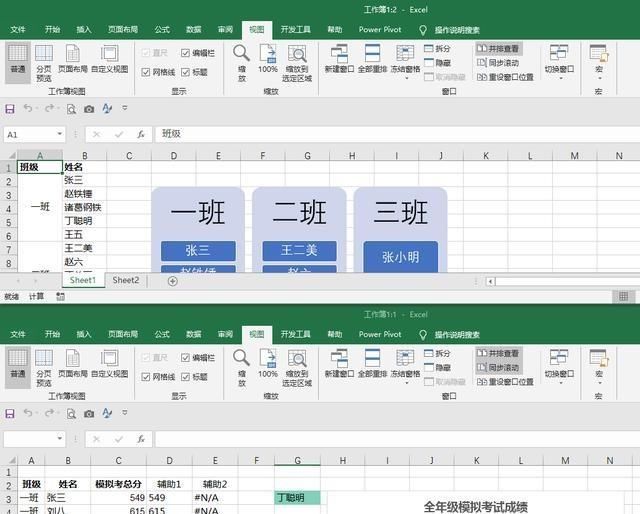This screenshot has width=640, height=514.
Task: Toggle Headings checkbox in bottom window
Action: (x=194, y=377)
